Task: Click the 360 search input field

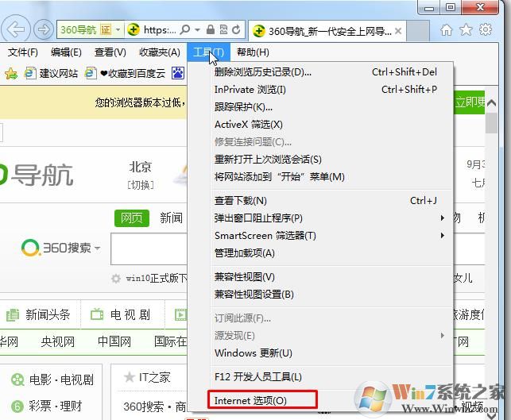Action: [149, 249]
